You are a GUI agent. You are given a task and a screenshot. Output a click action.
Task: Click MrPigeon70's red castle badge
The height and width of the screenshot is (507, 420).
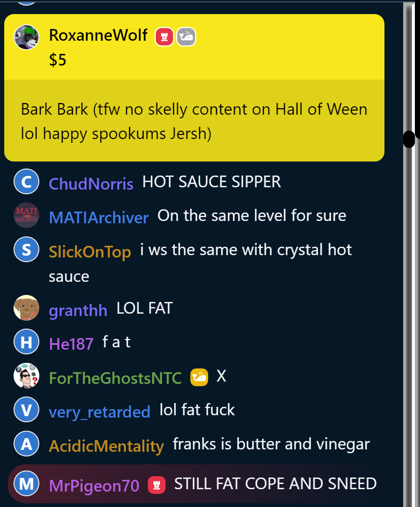157,485
